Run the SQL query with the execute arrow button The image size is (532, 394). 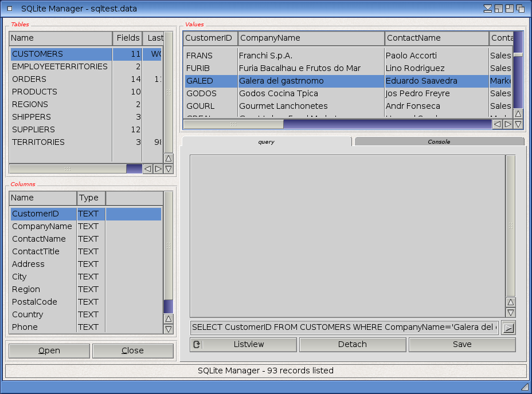tap(508, 328)
